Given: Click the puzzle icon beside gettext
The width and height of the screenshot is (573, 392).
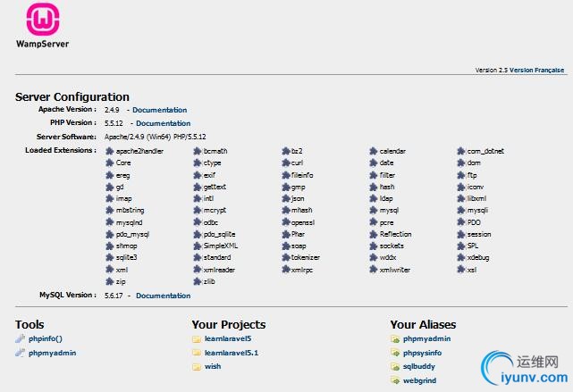Looking at the screenshot, I should [198, 187].
